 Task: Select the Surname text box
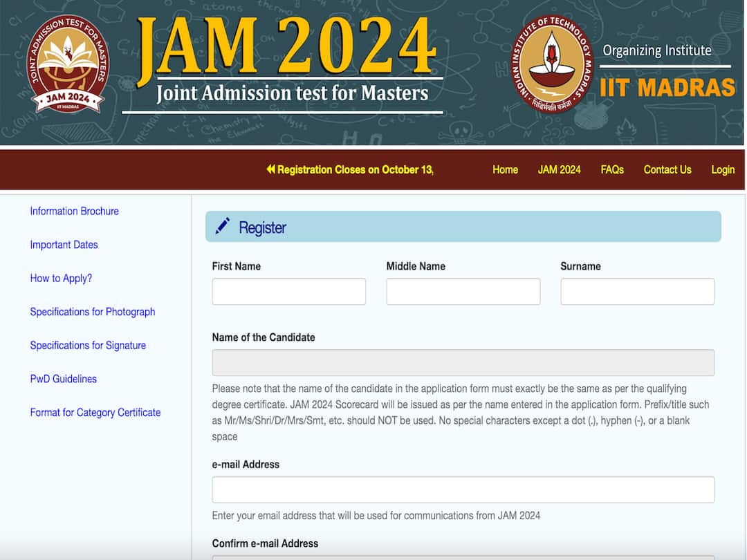pos(637,292)
